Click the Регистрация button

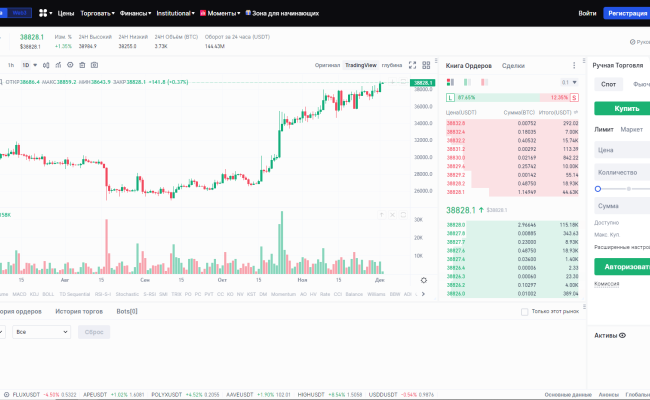627,14
